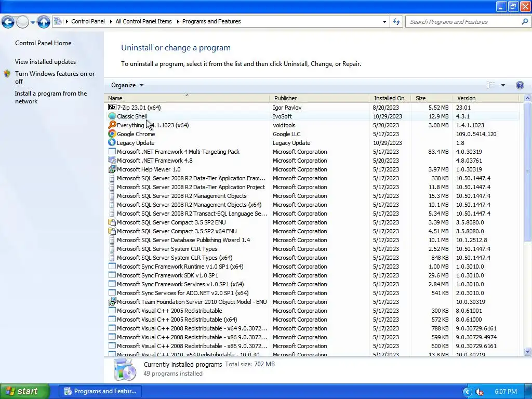Image resolution: width=532 pixels, height=399 pixels.
Task: Sort by the Publisher column header
Action: 320,98
